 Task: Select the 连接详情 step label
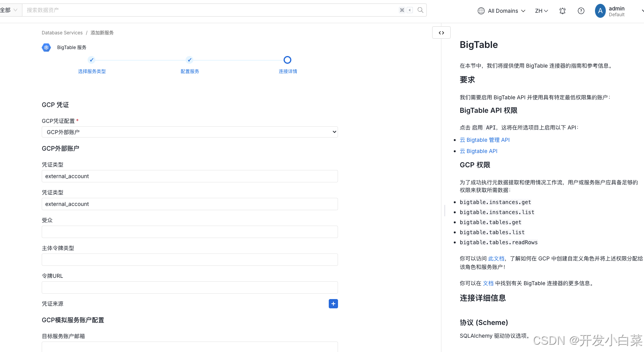coord(288,71)
